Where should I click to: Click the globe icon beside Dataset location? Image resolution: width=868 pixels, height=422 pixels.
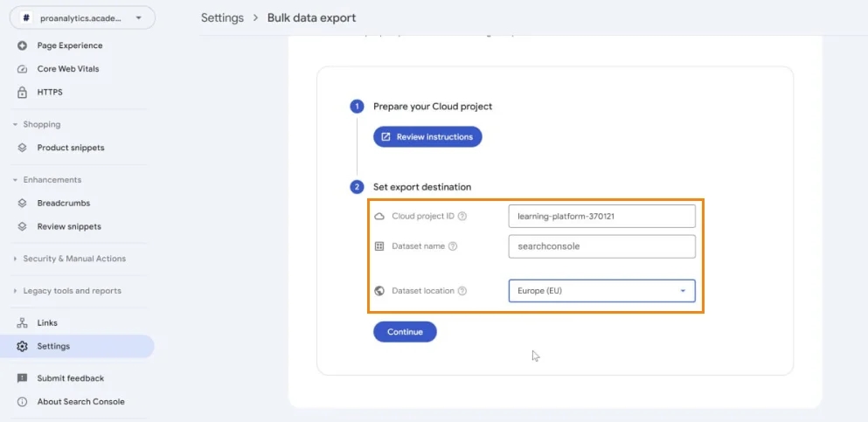tap(379, 290)
